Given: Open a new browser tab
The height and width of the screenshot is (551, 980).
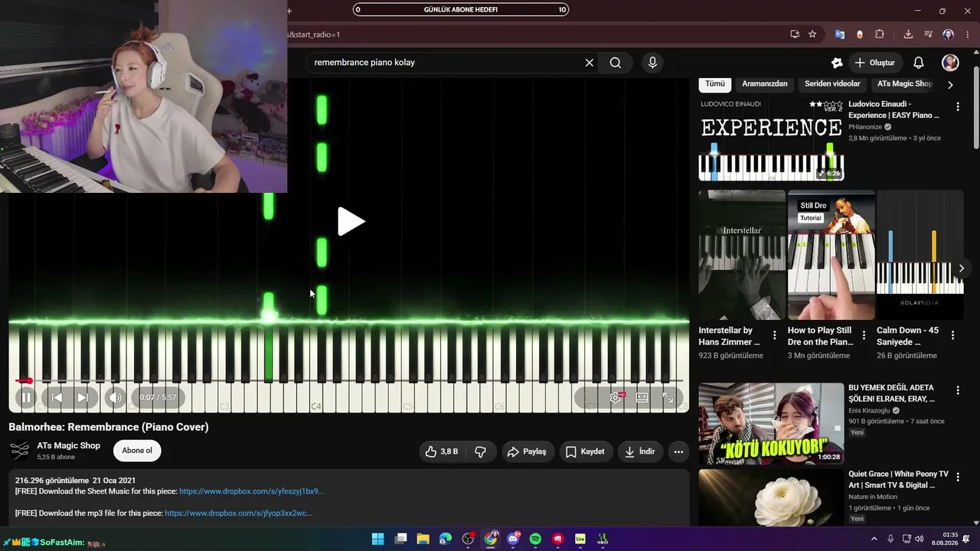Looking at the screenshot, I should 289,11.
